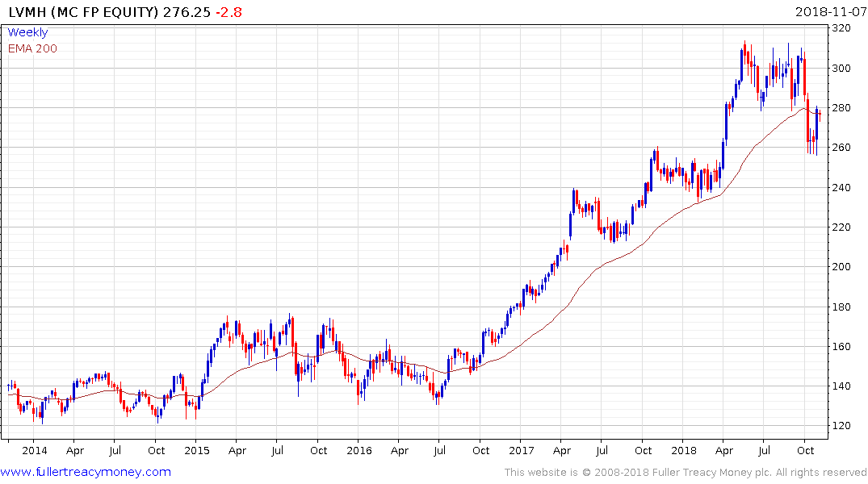Screen dimensions: 868x484
Task: Click the 120 price axis label
Action: 841,425
